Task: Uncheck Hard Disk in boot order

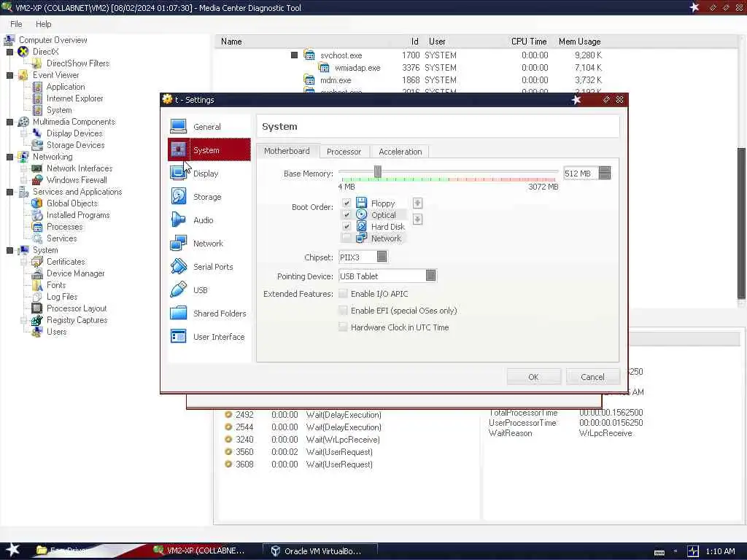Action: click(347, 226)
